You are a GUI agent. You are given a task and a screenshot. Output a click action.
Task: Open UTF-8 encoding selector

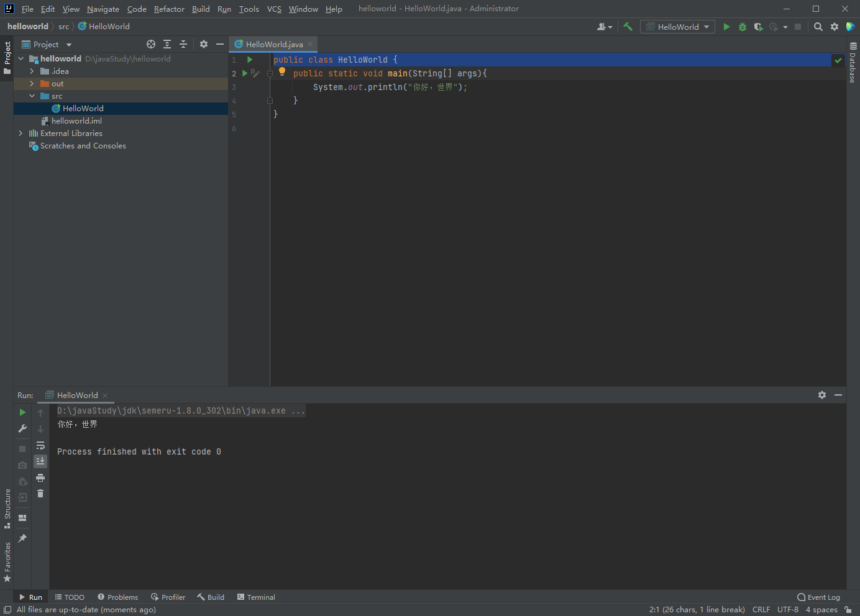787,610
